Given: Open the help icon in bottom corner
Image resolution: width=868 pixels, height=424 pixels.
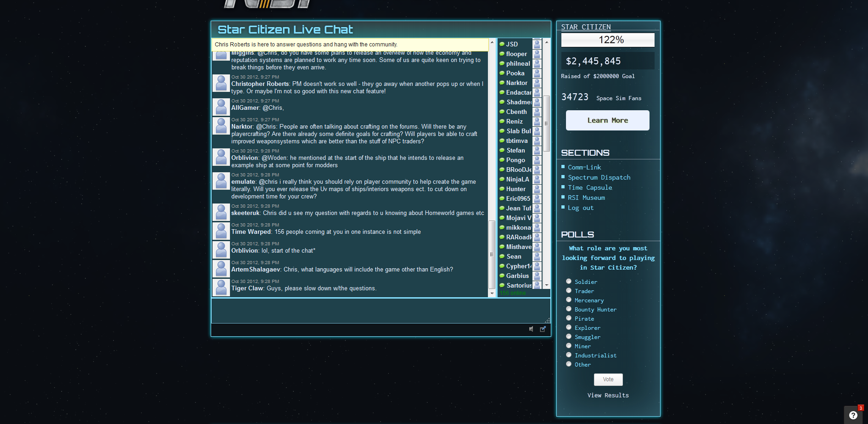Looking at the screenshot, I should (853, 415).
